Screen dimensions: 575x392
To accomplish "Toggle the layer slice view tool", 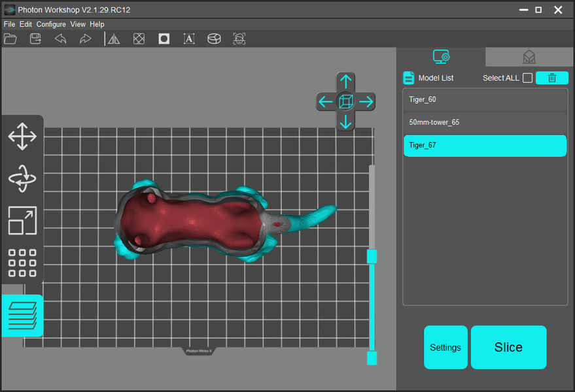I will 22,316.
